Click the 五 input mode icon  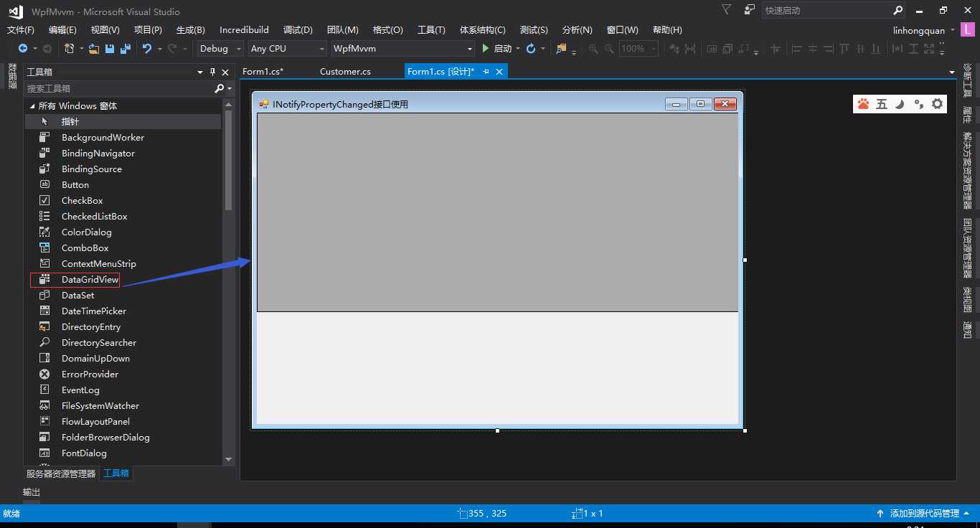[x=882, y=104]
